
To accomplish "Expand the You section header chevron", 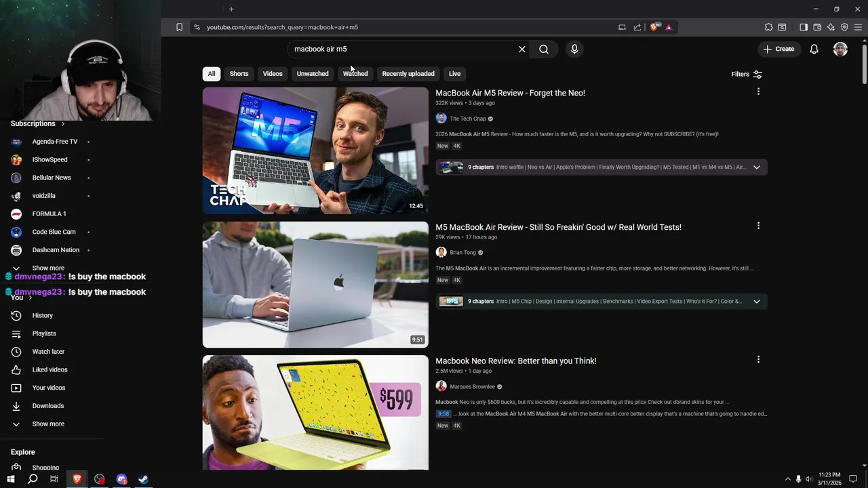I will (30, 298).
